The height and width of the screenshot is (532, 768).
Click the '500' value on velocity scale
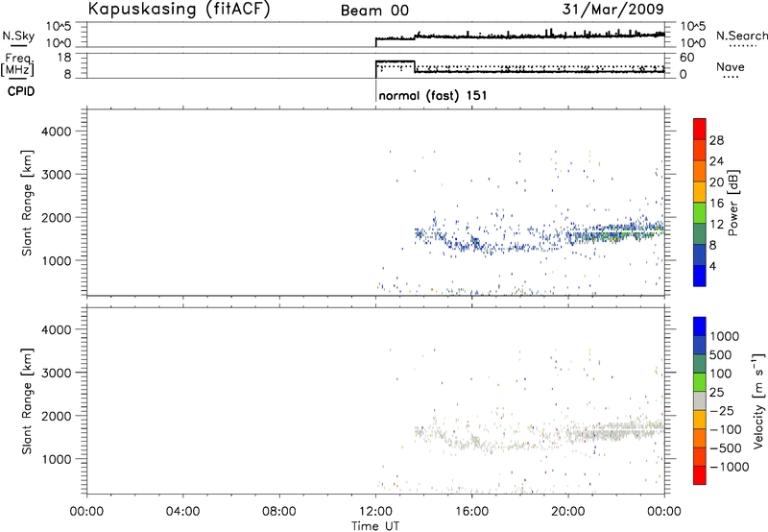721,354
